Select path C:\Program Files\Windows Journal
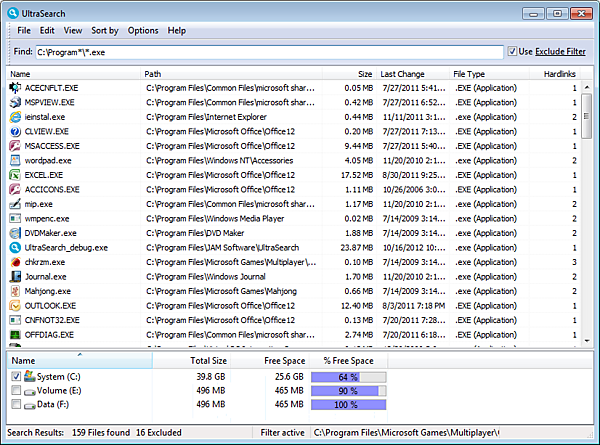600x445 pixels. pos(205,277)
